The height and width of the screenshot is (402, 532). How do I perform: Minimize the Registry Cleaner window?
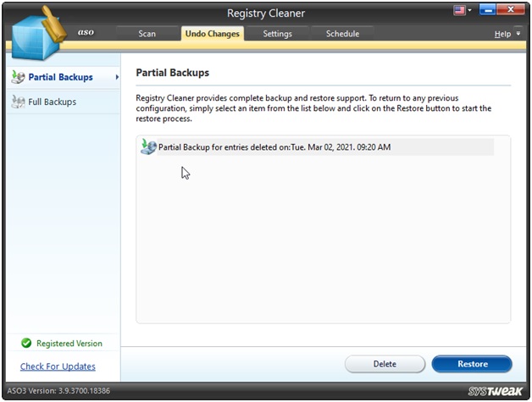pyautogui.click(x=488, y=10)
